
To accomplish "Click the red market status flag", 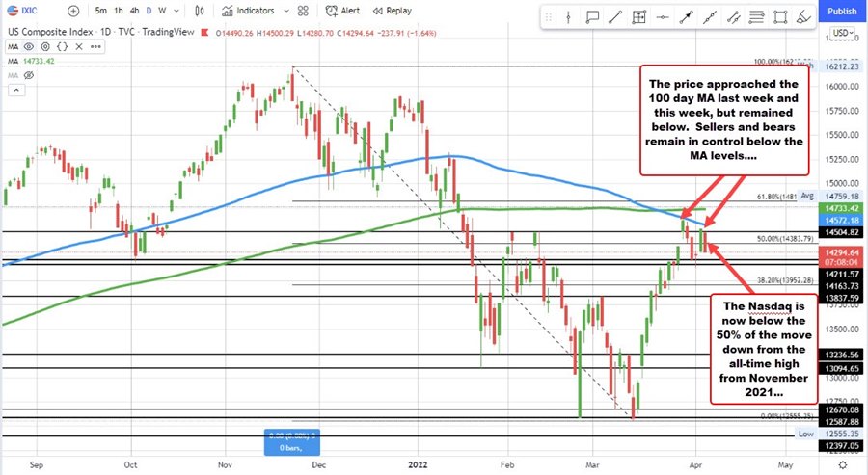I will point(203,32).
